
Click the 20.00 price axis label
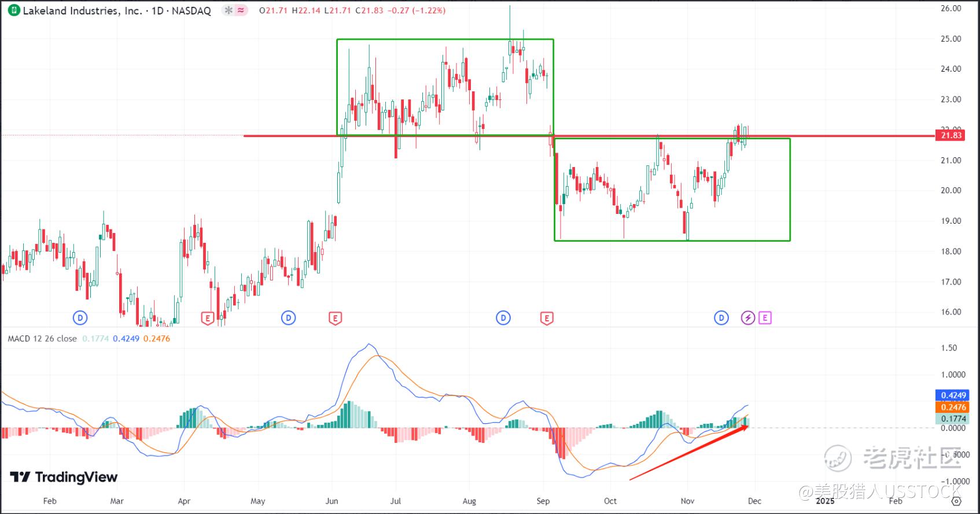[951, 190]
